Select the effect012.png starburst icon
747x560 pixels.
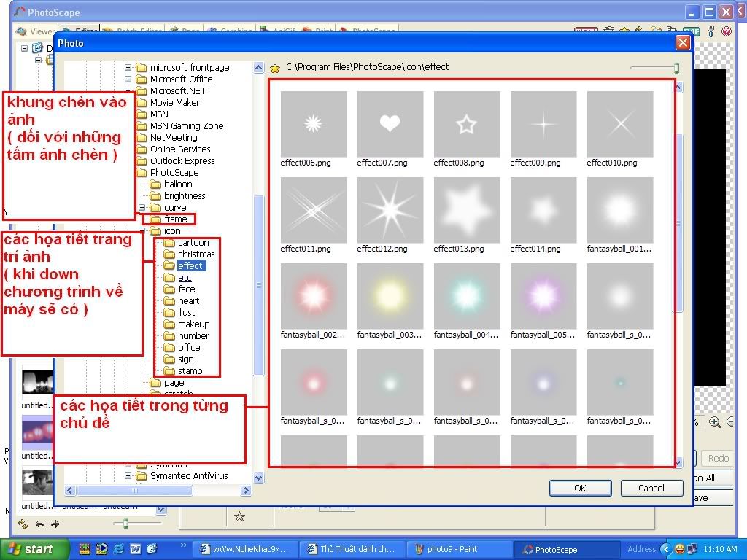(x=390, y=210)
